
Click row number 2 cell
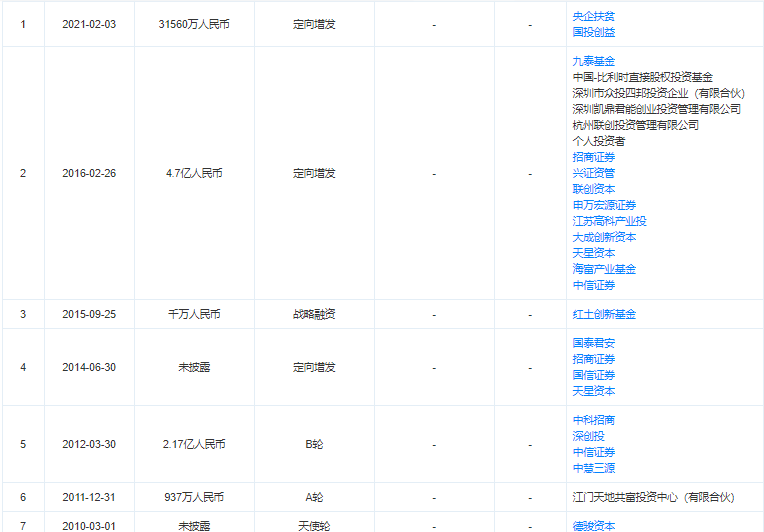(23, 173)
